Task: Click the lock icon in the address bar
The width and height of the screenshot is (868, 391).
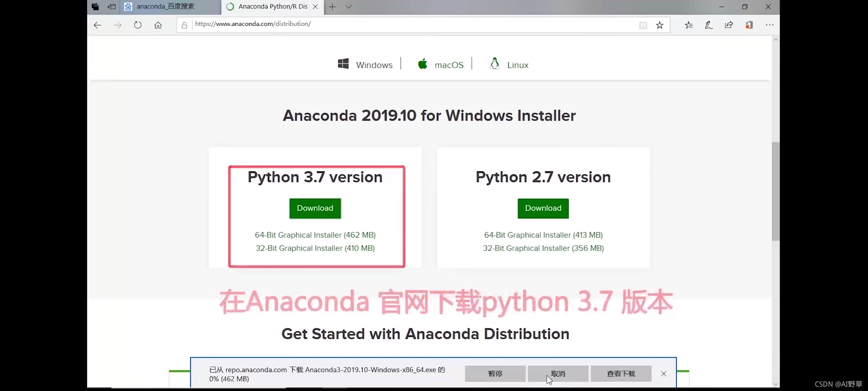Action: tap(184, 25)
